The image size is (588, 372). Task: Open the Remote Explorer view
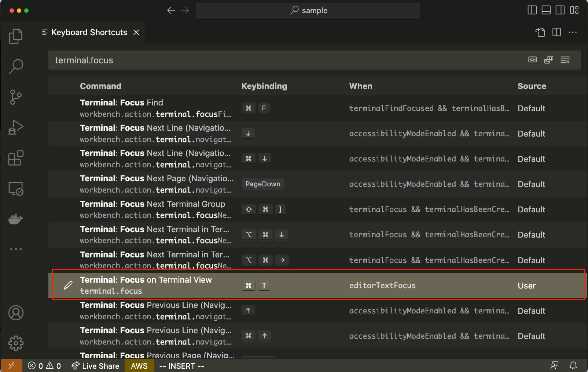coord(16,189)
